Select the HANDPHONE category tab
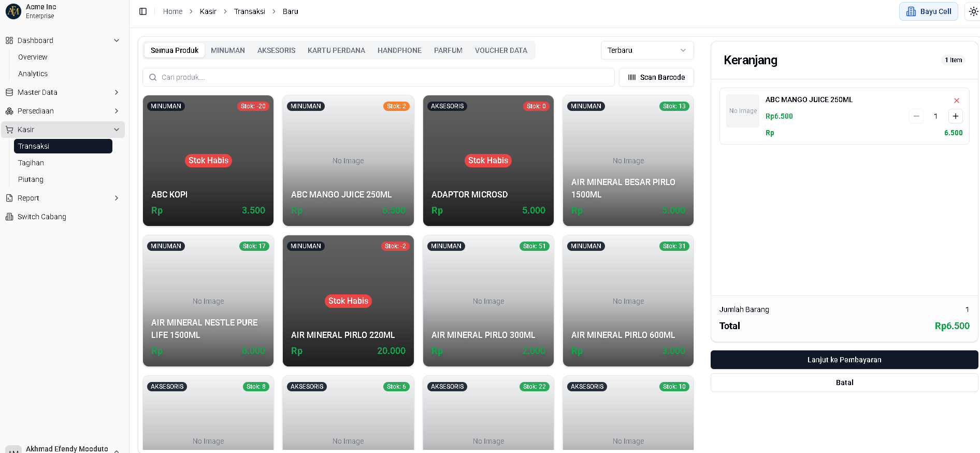This screenshot has height=453, width=980. click(x=399, y=50)
